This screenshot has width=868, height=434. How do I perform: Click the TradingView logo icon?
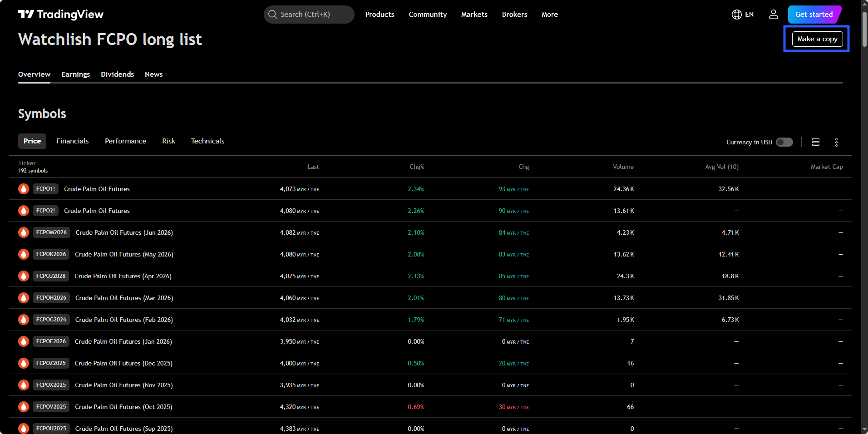click(x=26, y=15)
